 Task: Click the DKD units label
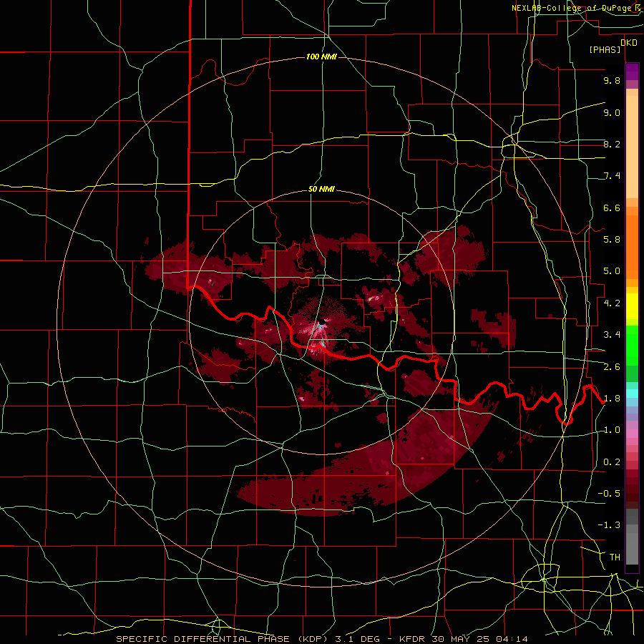point(629,43)
